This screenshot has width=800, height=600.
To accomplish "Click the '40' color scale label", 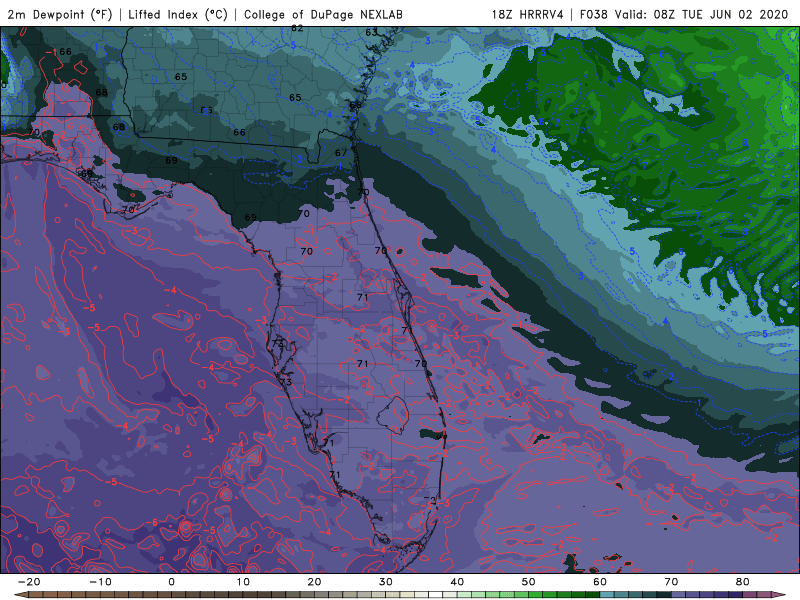I will click(x=457, y=582).
